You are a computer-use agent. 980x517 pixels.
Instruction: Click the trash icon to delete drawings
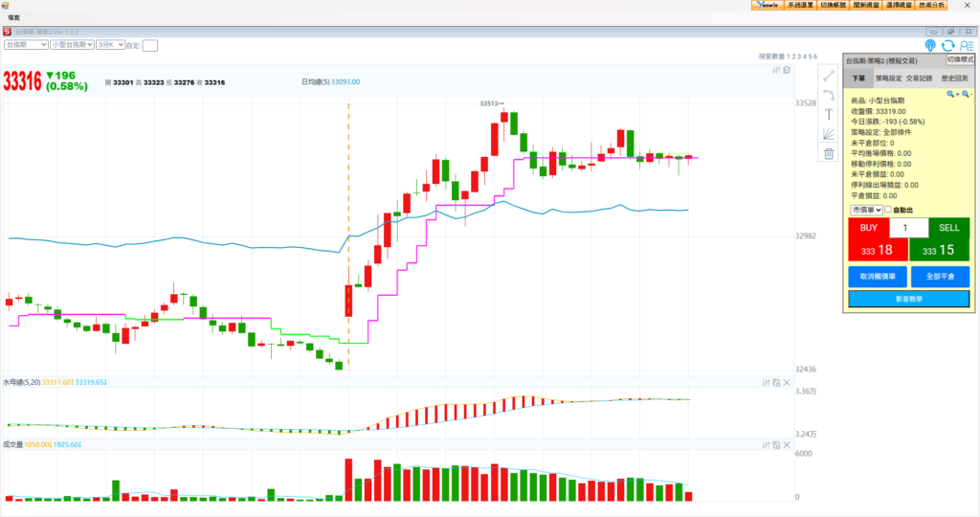tap(829, 153)
